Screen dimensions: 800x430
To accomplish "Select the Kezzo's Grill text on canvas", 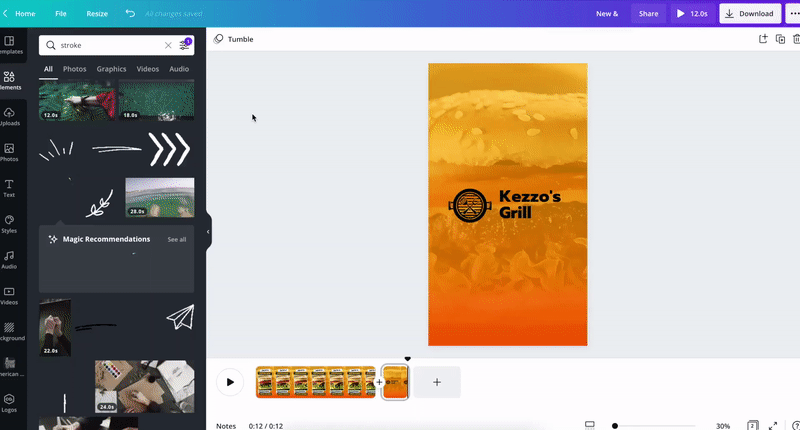I will pyautogui.click(x=530, y=204).
